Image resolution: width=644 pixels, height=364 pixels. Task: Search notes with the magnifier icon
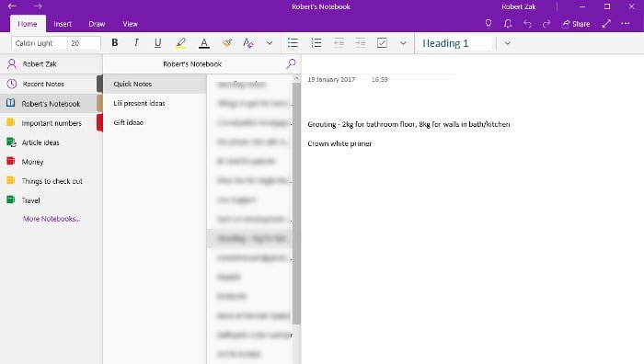click(x=292, y=63)
